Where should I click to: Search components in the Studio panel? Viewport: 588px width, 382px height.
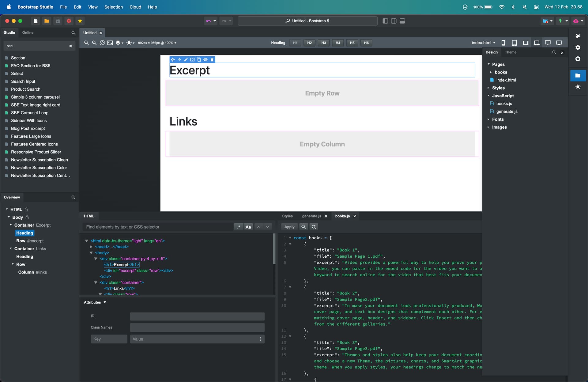pos(73,32)
